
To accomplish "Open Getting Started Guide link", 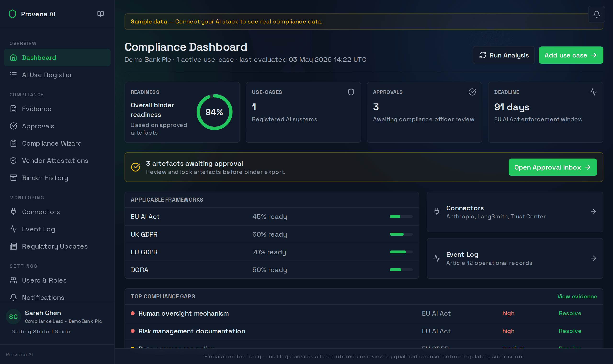I will point(41,331).
